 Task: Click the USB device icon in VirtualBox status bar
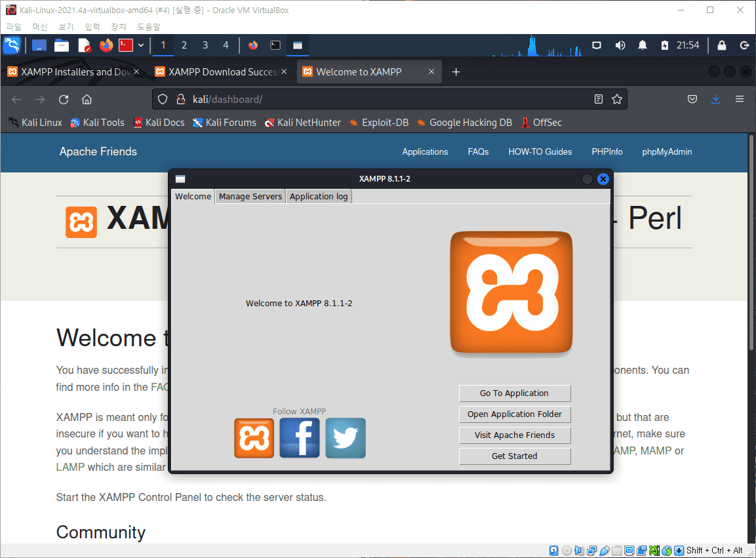604,550
